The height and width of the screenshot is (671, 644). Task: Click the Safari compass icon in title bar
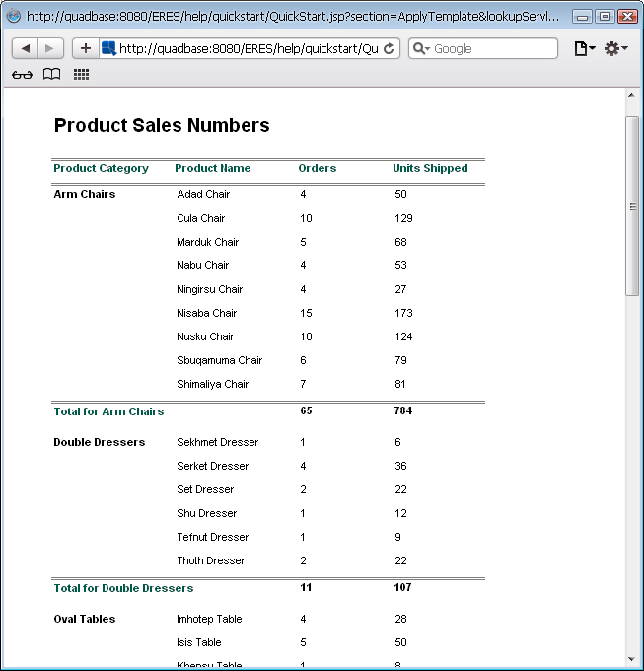click(14, 16)
